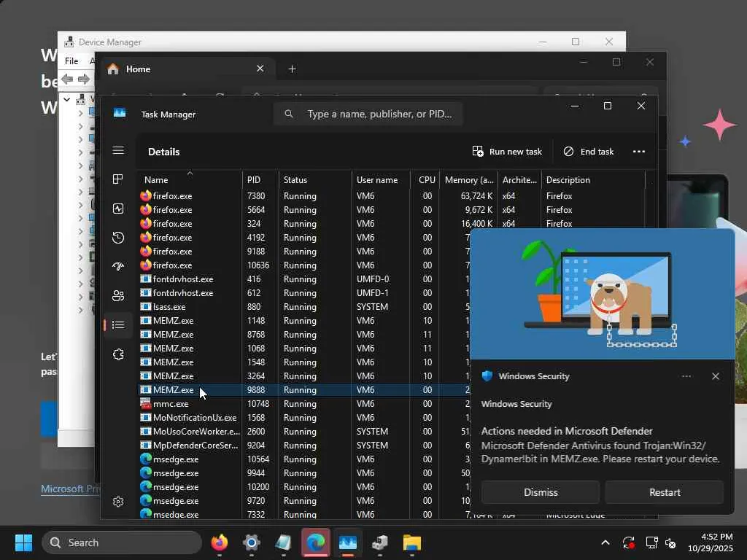Click the bulldog notification image
Viewport: 747px width, 560px height.
pos(602,294)
